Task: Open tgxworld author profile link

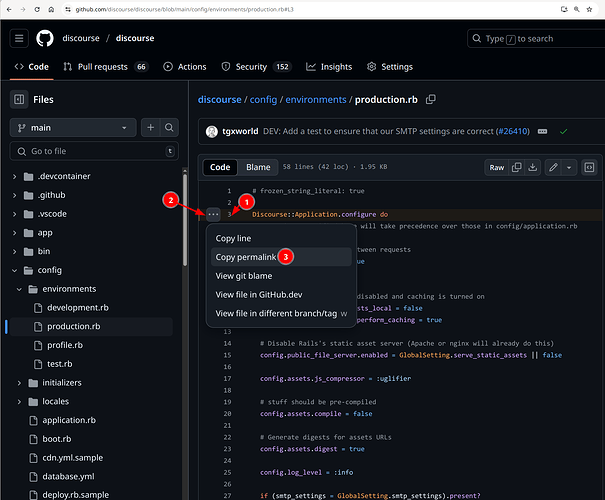Action: [240, 132]
